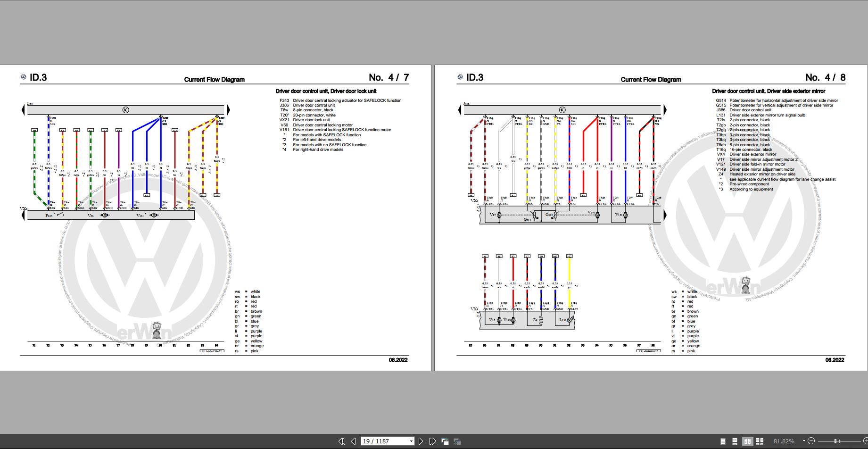Image resolution: width=868 pixels, height=449 pixels.
Task: Click "V121 Driver side fold-in mirror motor"
Action: tap(751, 164)
